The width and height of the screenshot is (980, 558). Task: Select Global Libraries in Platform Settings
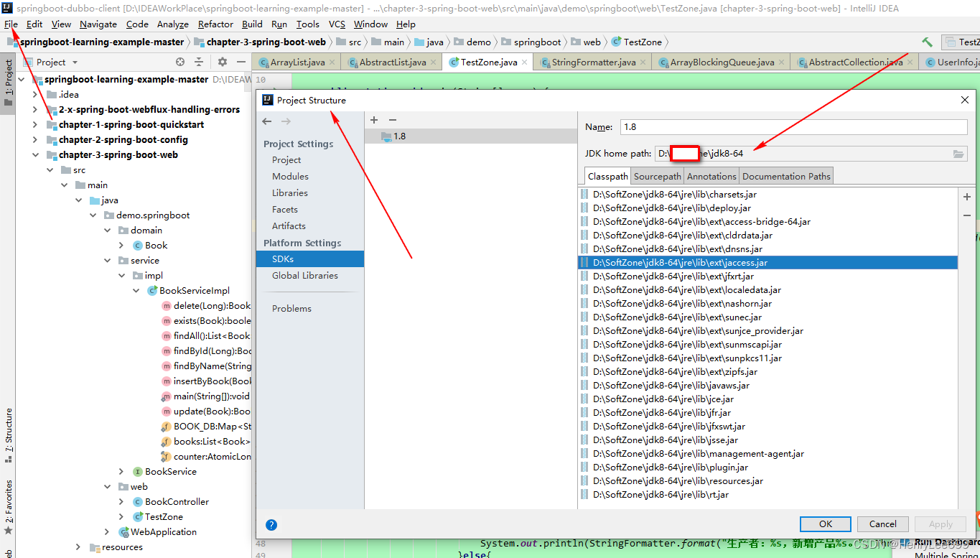pyautogui.click(x=305, y=276)
